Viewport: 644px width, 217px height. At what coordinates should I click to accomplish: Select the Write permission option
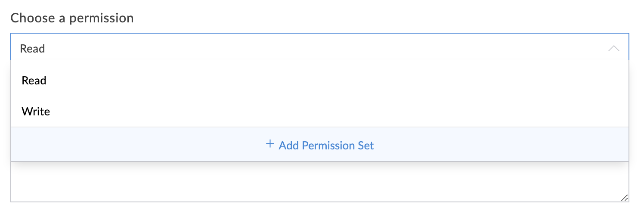(x=36, y=112)
